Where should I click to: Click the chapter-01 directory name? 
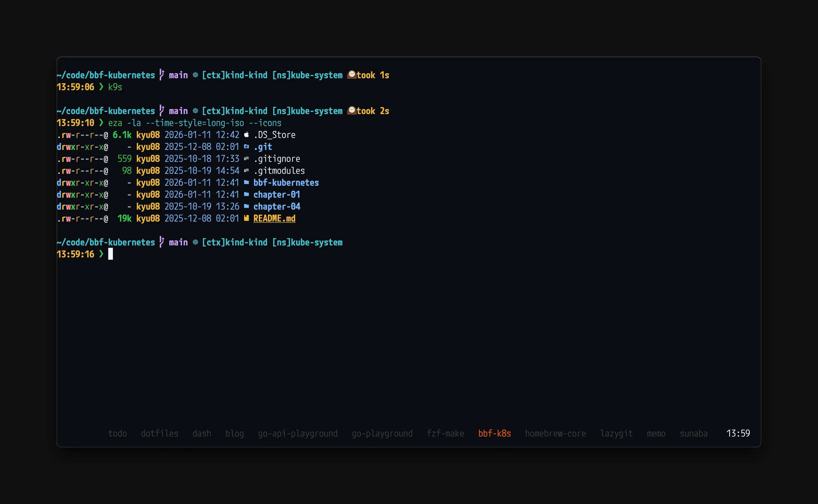pyautogui.click(x=277, y=194)
